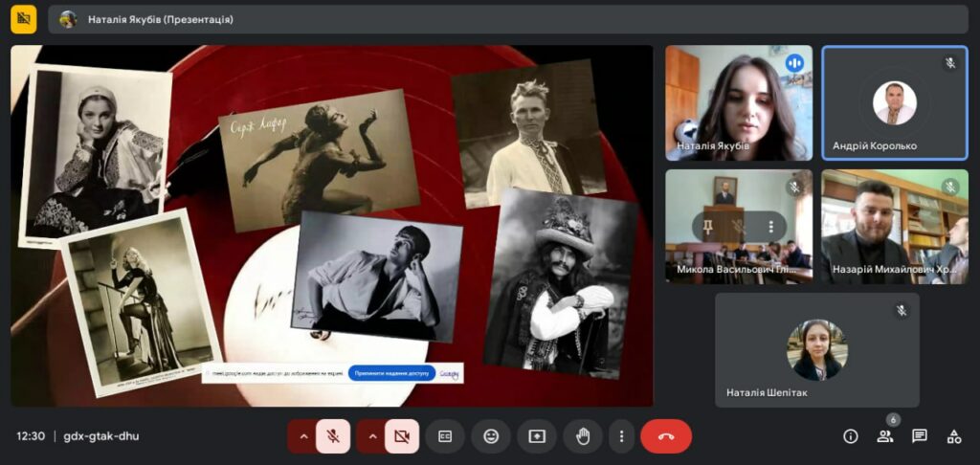The height and width of the screenshot is (465, 980).
Task: Turn on the camera in the call toolbar
Action: (402, 436)
